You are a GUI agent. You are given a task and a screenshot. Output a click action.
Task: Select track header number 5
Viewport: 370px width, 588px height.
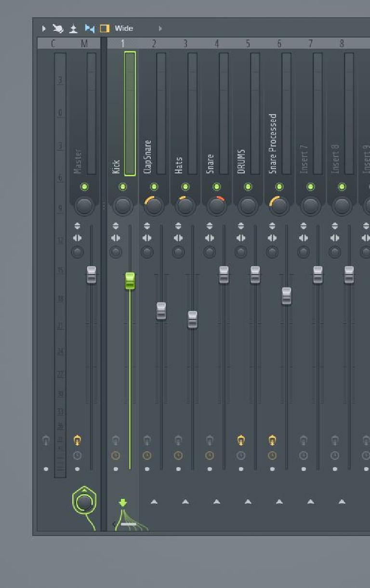[248, 44]
